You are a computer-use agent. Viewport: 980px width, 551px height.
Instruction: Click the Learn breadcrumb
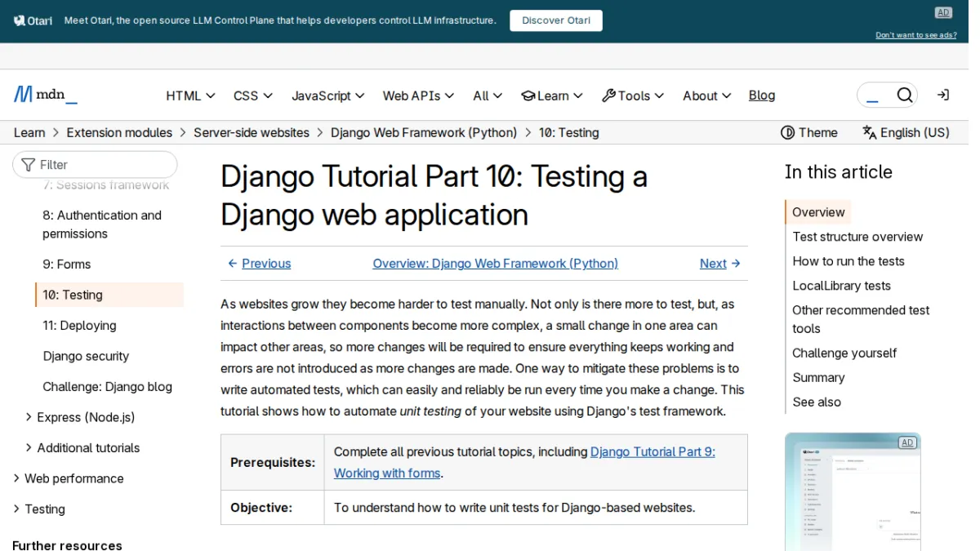(29, 132)
